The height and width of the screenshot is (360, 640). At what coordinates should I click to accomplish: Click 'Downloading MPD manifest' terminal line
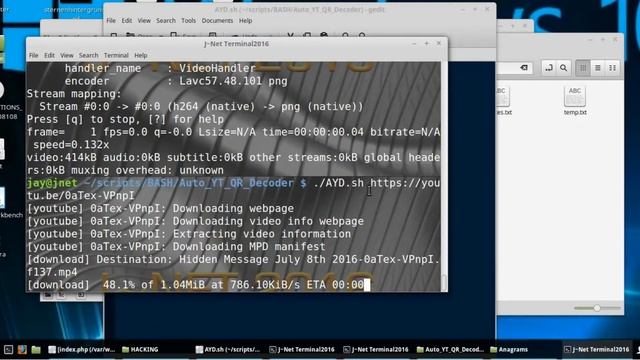click(249, 247)
